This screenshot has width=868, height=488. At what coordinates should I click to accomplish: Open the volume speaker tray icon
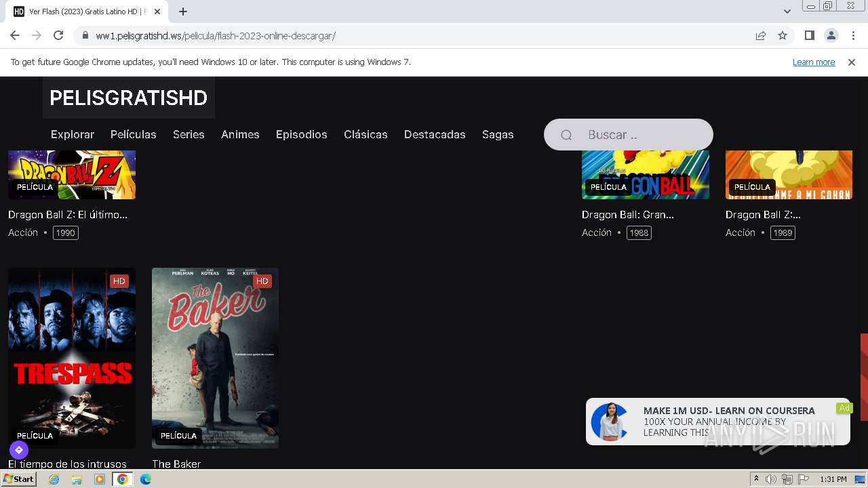771,479
